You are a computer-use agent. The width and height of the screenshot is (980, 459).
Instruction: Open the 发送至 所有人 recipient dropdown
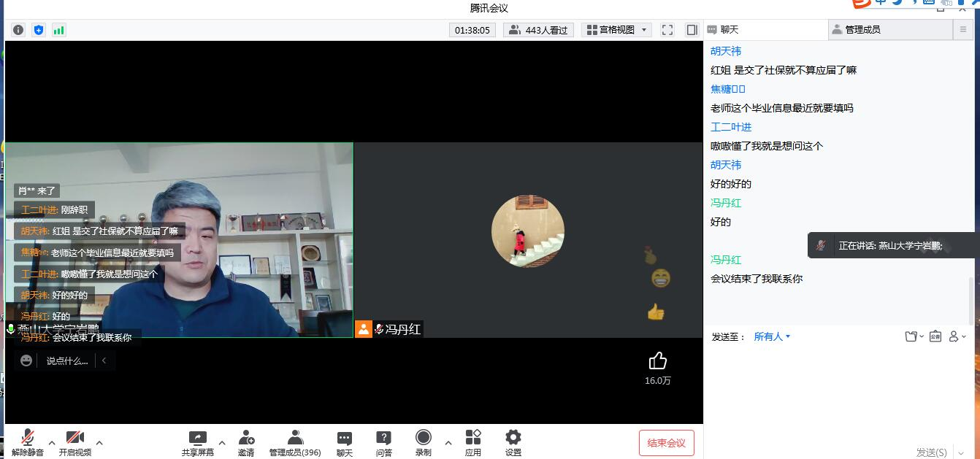[x=772, y=336]
